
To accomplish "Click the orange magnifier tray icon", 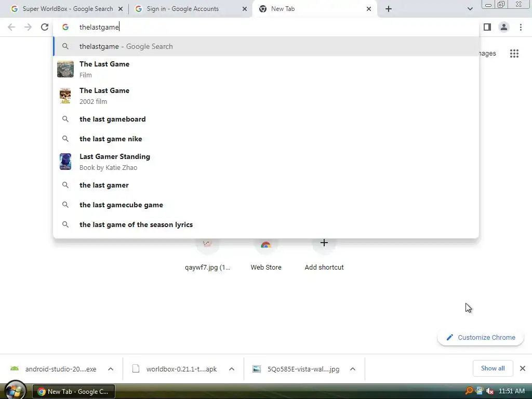I will click(469, 391).
